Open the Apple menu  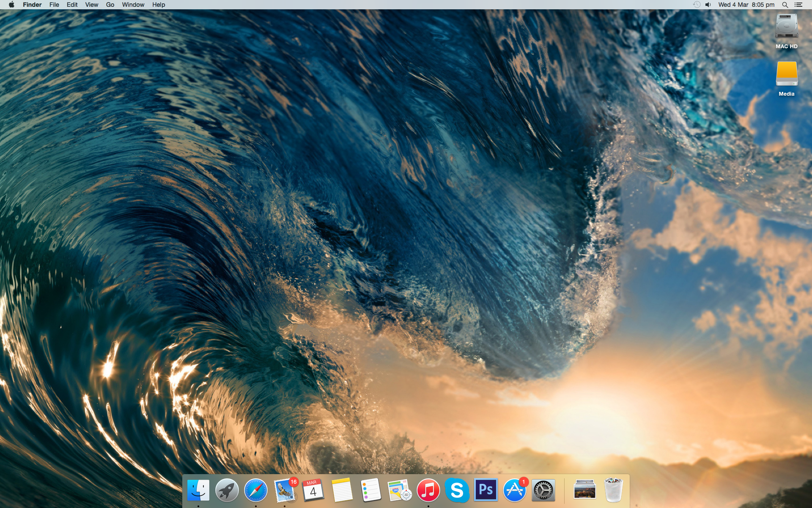coord(11,5)
